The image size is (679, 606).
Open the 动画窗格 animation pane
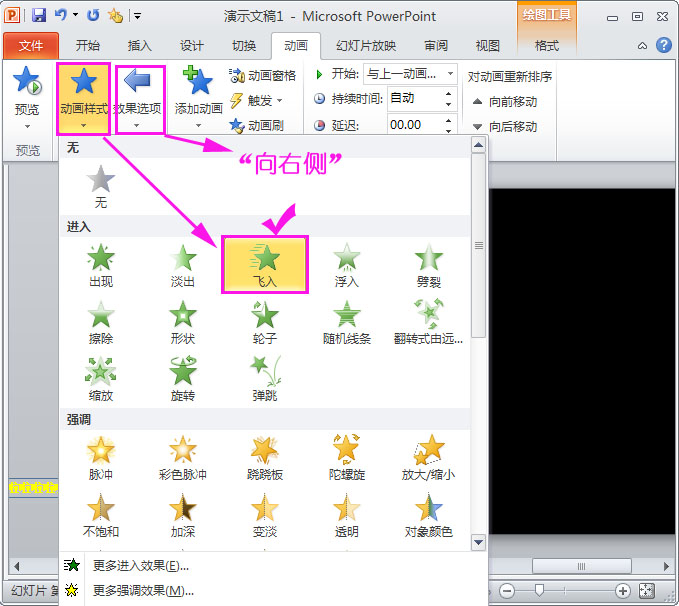[x=262, y=75]
